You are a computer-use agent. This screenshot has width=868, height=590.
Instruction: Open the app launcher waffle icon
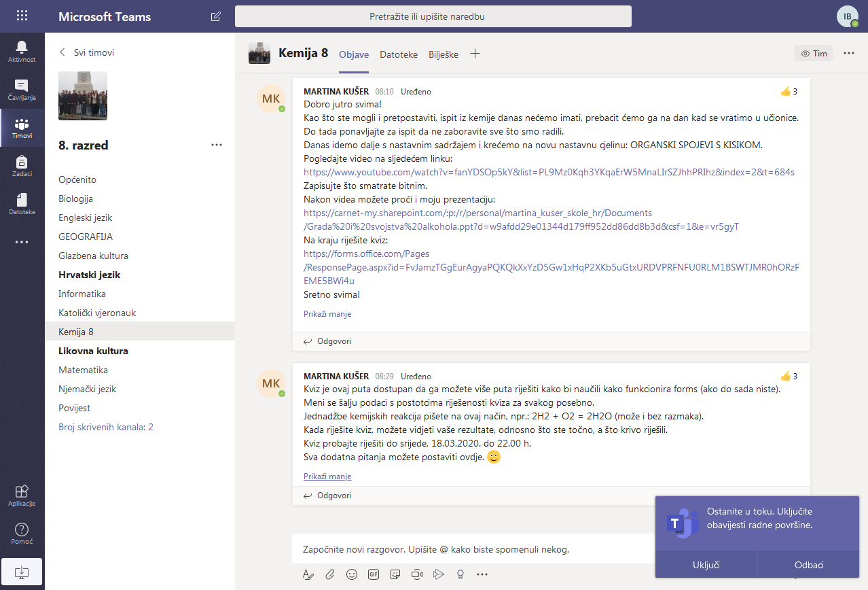coord(22,16)
